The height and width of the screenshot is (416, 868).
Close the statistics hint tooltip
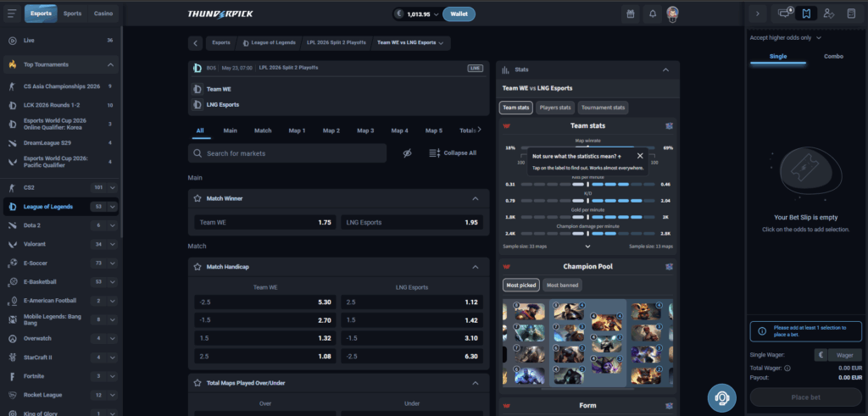tap(640, 156)
